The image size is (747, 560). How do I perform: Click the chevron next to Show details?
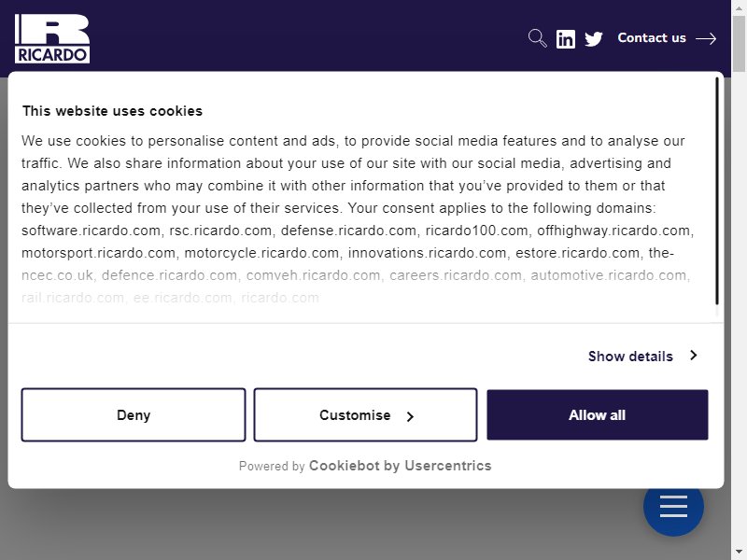click(694, 356)
